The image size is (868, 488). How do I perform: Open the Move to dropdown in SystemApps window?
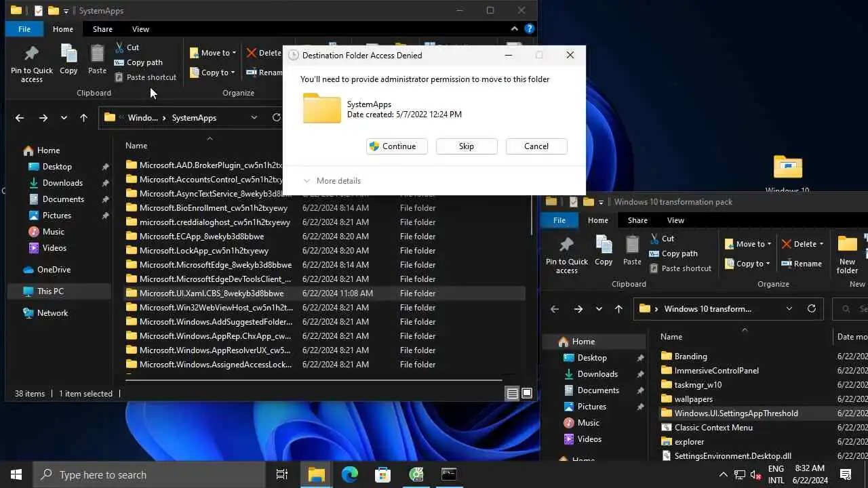213,53
